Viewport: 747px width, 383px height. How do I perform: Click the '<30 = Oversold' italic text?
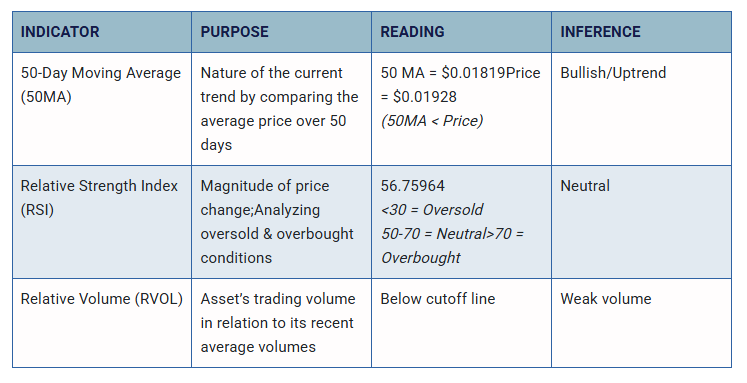(x=432, y=210)
